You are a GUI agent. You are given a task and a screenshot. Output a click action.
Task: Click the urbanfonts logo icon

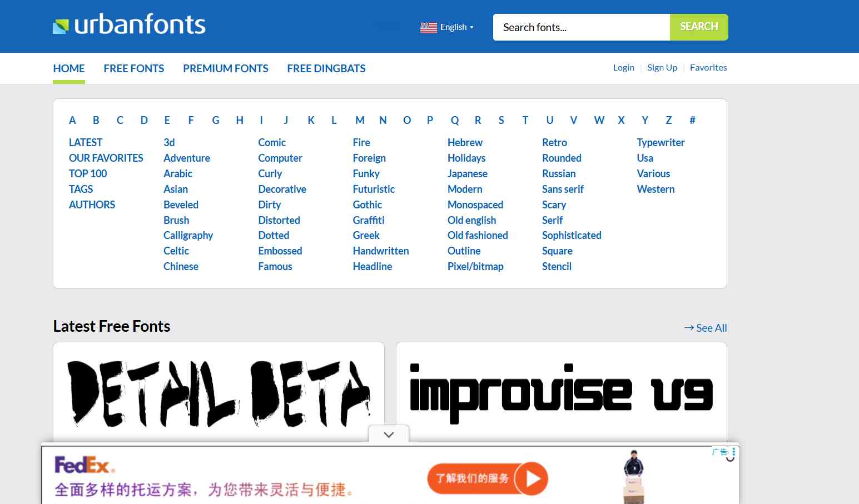click(60, 24)
